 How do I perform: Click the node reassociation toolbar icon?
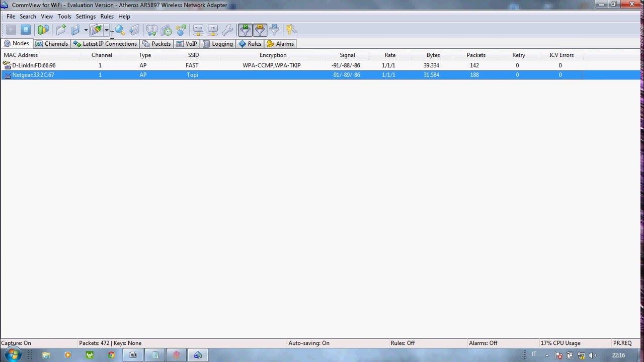click(x=181, y=30)
